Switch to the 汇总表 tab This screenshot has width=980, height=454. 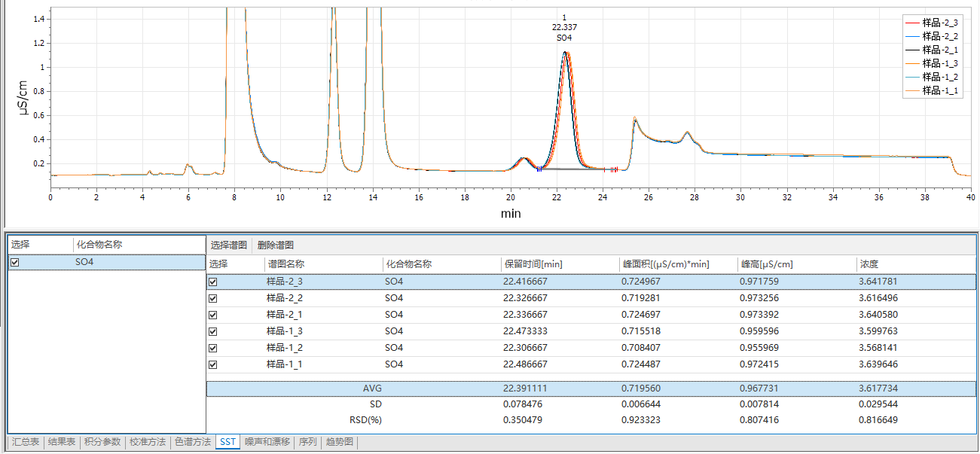tap(25, 442)
